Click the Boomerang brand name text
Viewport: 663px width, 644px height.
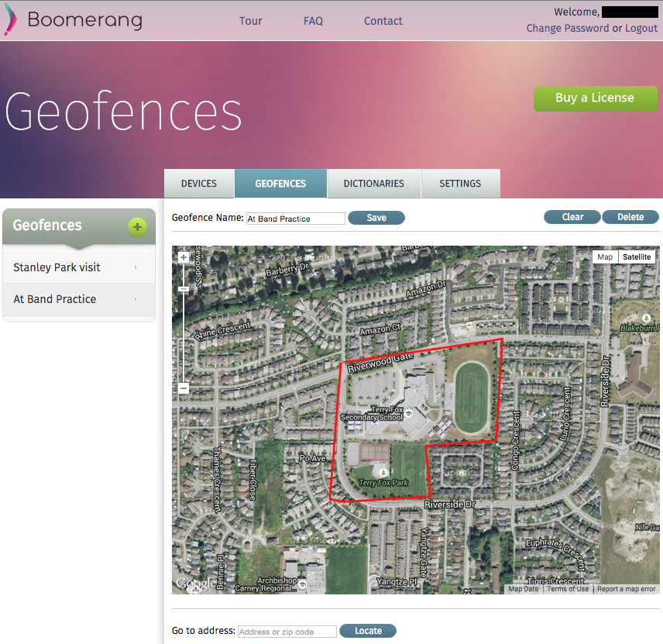pyautogui.click(x=85, y=20)
